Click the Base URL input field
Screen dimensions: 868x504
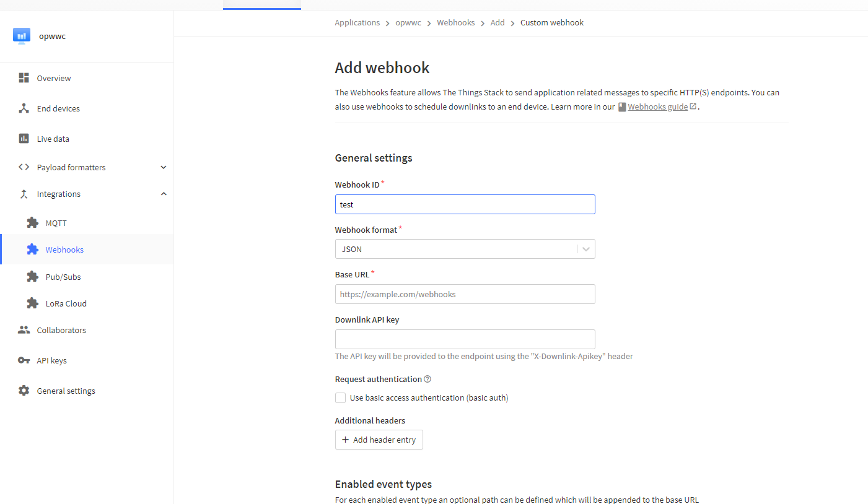(x=465, y=294)
